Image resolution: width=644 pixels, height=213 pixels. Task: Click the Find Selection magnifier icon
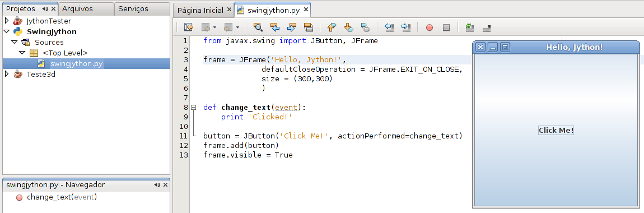(x=258, y=27)
